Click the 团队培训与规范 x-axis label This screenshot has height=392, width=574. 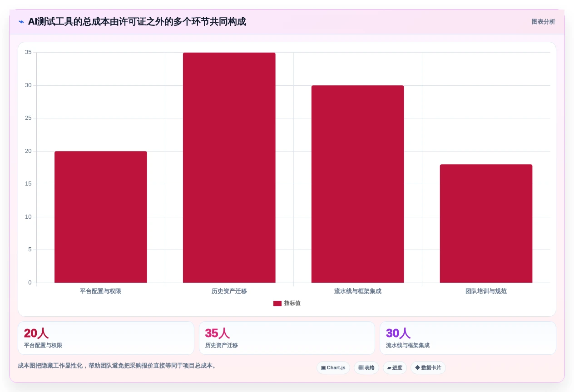tap(486, 291)
